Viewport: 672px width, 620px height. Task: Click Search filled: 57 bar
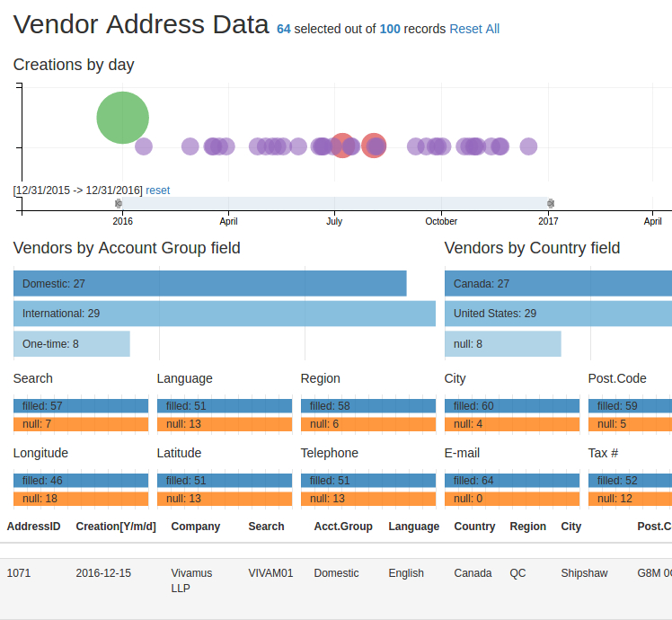click(81, 406)
